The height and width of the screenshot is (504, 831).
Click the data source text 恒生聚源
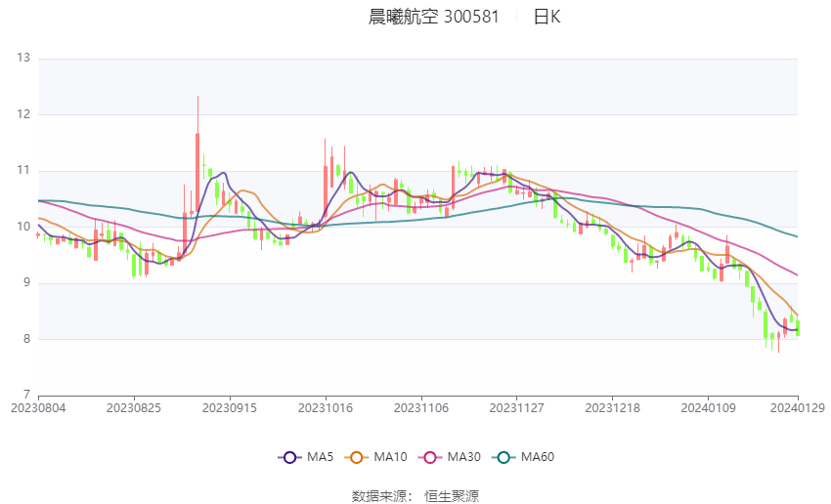452,496
